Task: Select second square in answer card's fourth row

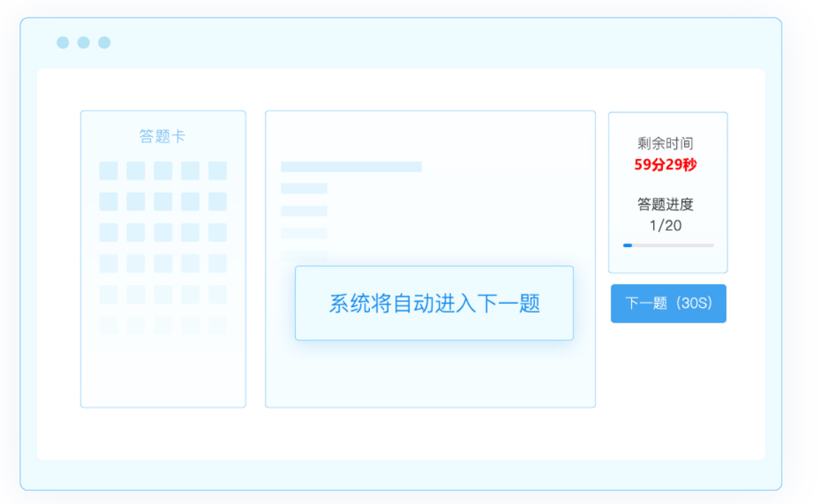Action: pyautogui.click(x=136, y=263)
